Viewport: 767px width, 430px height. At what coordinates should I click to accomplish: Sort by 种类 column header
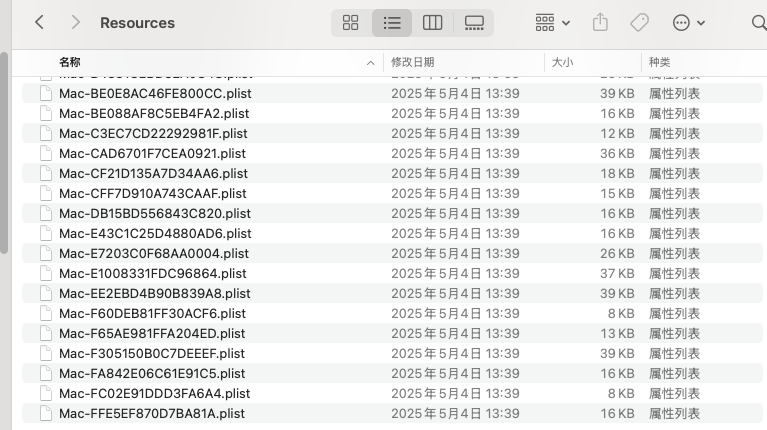pyautogui.click(x=659, y=62)
